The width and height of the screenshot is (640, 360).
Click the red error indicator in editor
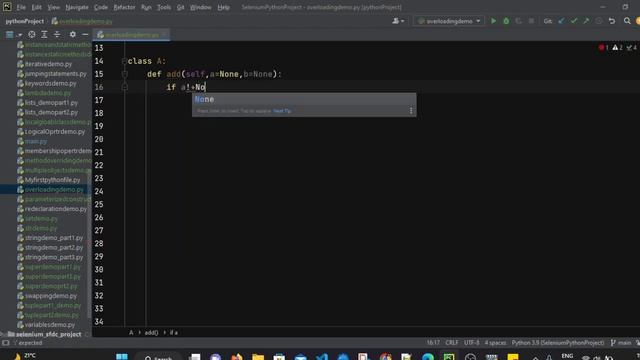tap(603, 48)
